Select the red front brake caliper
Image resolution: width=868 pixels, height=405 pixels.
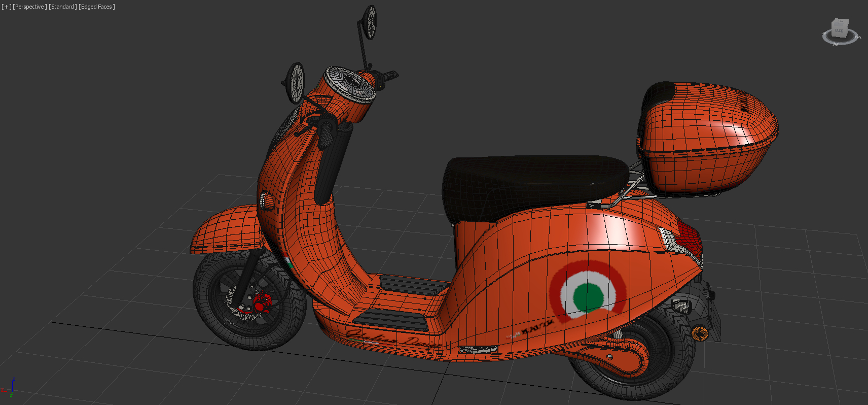(261, 303)
